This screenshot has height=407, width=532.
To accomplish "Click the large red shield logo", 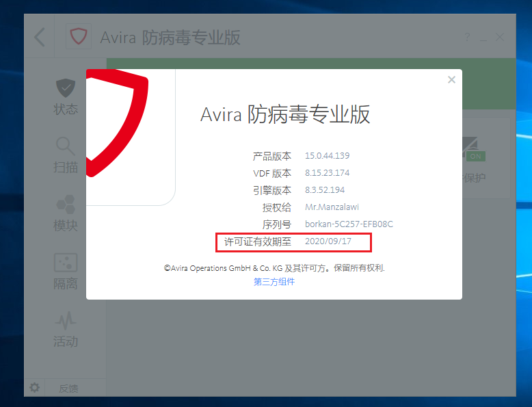I will [x=117, y=123].
